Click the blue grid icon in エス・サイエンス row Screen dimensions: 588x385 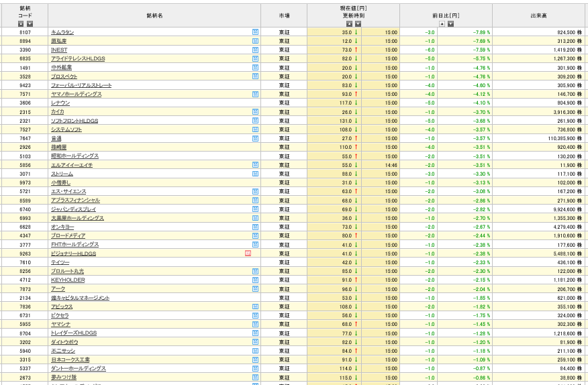pyautogui.click(x=255, y=191)
